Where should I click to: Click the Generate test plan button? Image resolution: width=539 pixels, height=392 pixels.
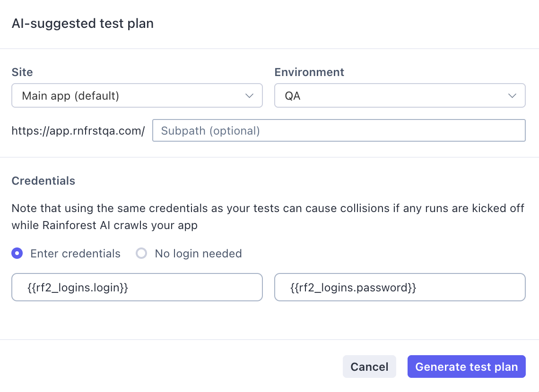pyautogui.click(x=466, y=366)
